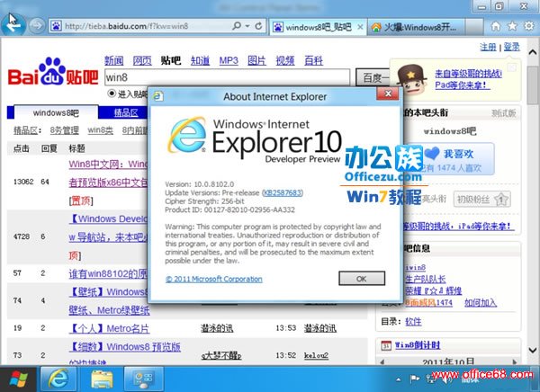540x392 pixels.
Task: Click the Baidu Tieba logo
Action: point(53,72)
